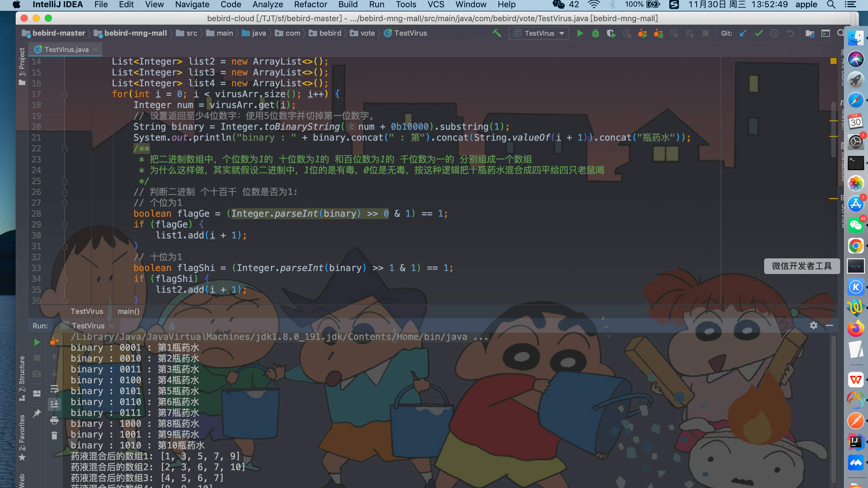Click the orange JRebel debug icon in toolbar

658,33
